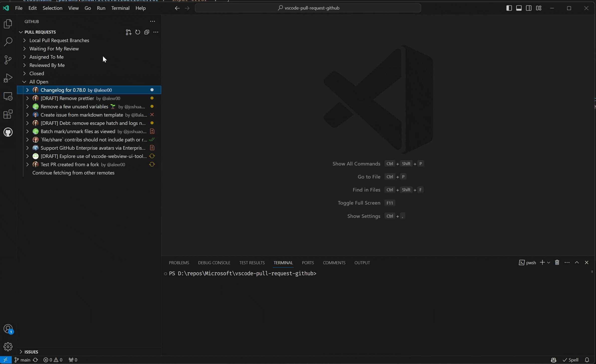596x364 pixels.
Task: Click the search/explorer icon in sidebar
Action: [x=9, y=42]
